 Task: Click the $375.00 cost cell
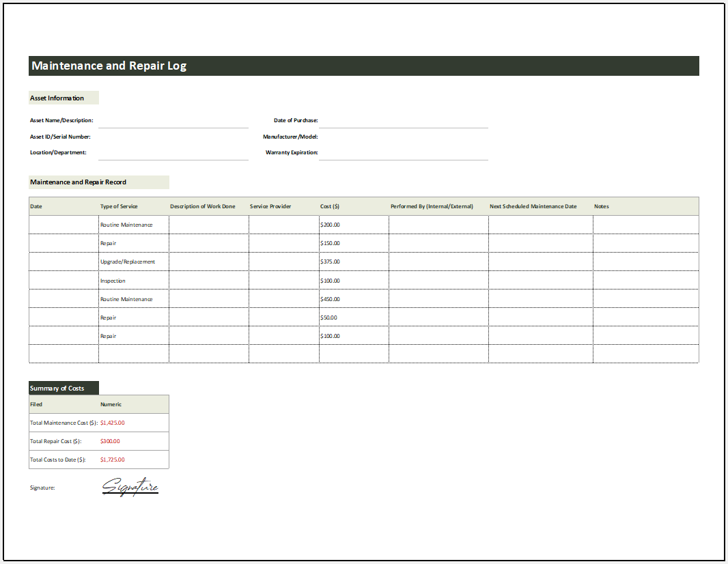tap(329, 262)
